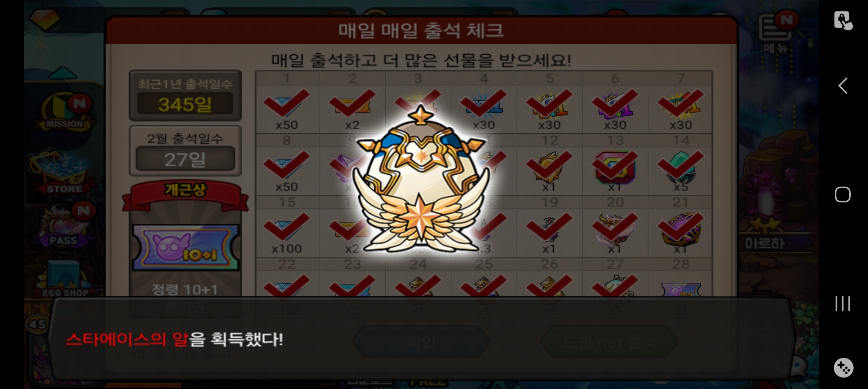Tap the glowing Staeis egg reward image
Viewport: 868px width, 389px height.
tap(421, 179)
